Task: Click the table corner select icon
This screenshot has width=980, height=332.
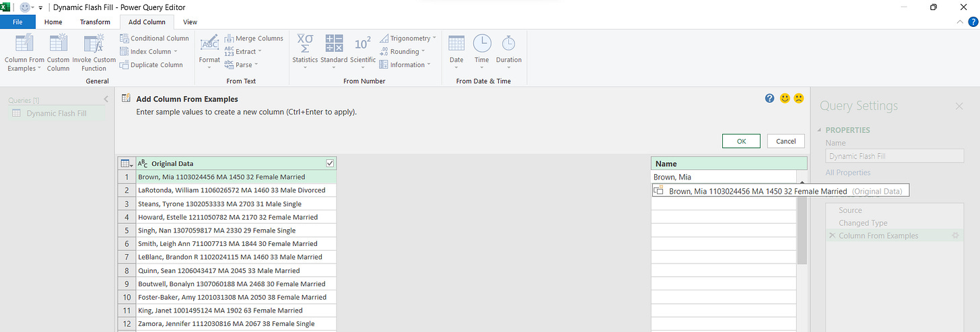Action: (126, 163)
